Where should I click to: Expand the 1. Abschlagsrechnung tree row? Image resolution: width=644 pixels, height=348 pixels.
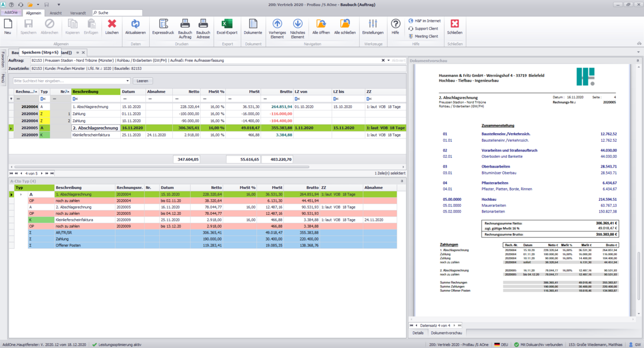(x=21, y=194)
